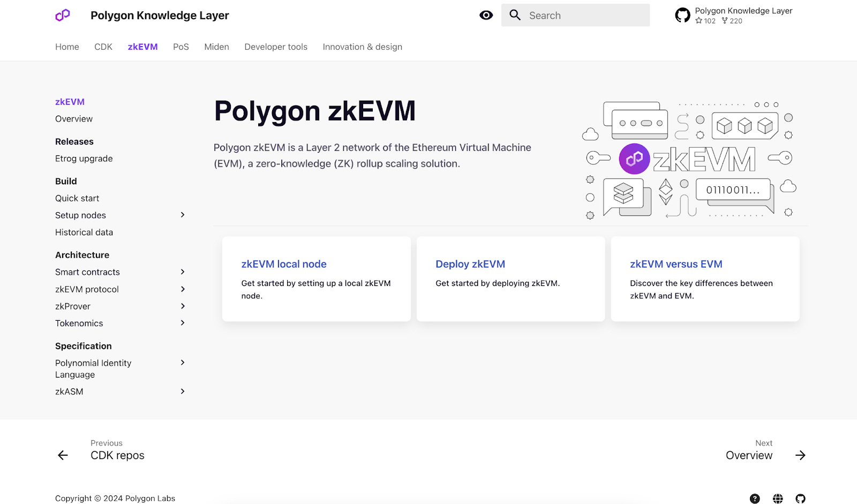Toggle the eye color-scheme switch
This screenshot has height=504, width=857.
(486, 15)
